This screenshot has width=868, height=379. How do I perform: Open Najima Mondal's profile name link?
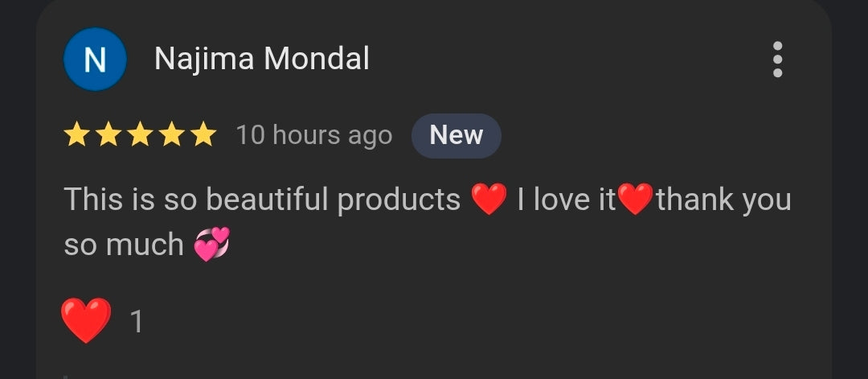pos(262,59)
